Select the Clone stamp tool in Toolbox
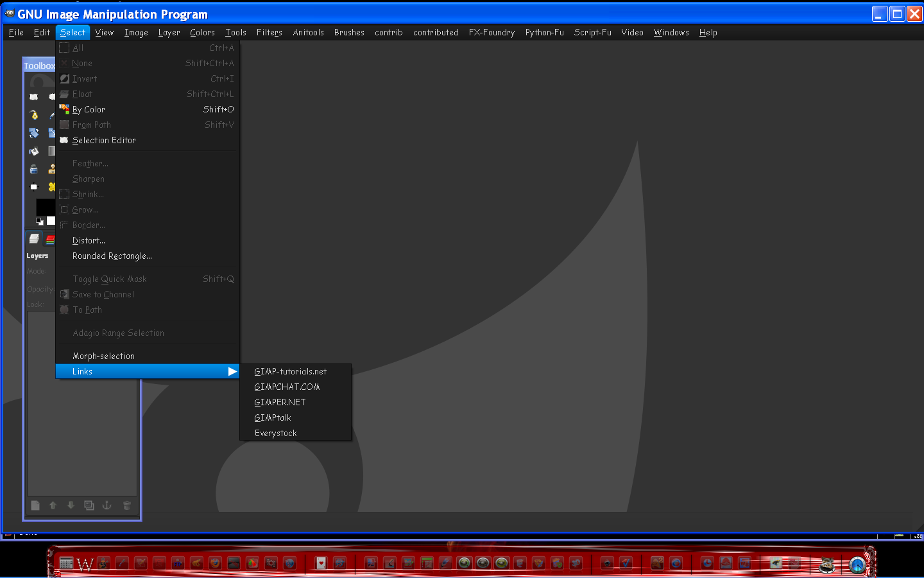 click(x=52, y=170)
